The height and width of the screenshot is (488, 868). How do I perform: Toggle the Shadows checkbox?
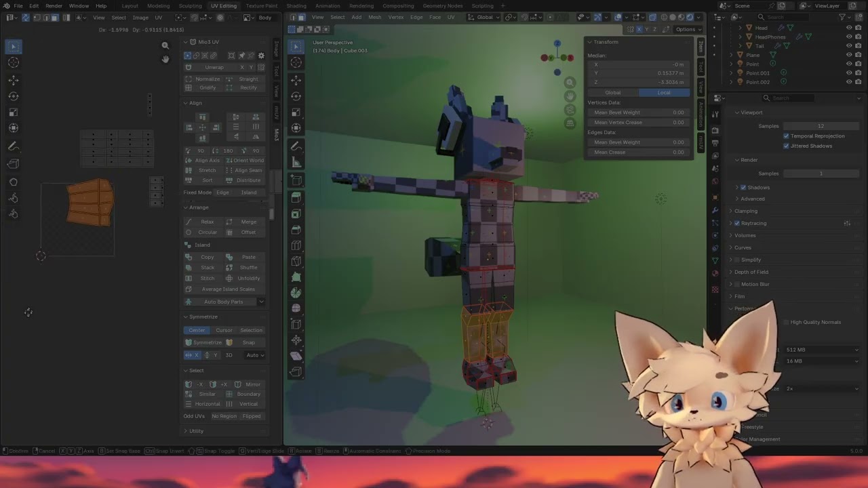(743, 188)
